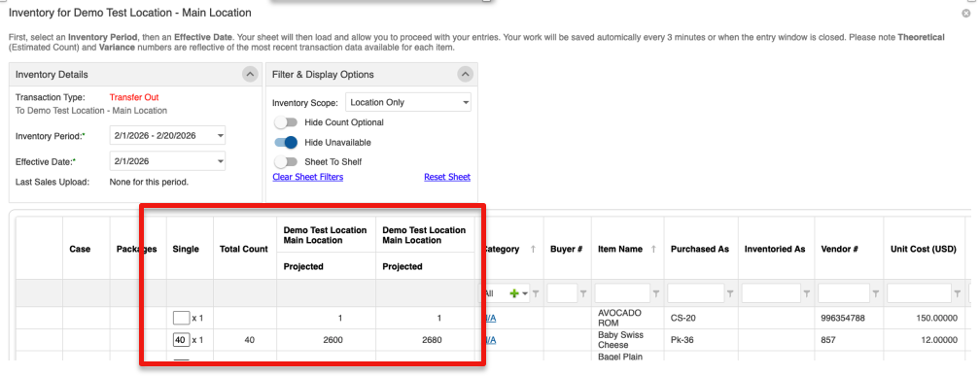The width and height of the screenshot is (980, 376).
Task: Click the Inventoried As column filter icon
Action: (x=806, y=293)
